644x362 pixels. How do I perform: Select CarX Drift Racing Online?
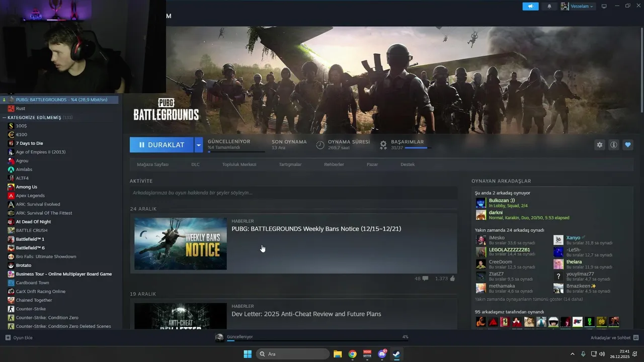click(x=40, y=292)
